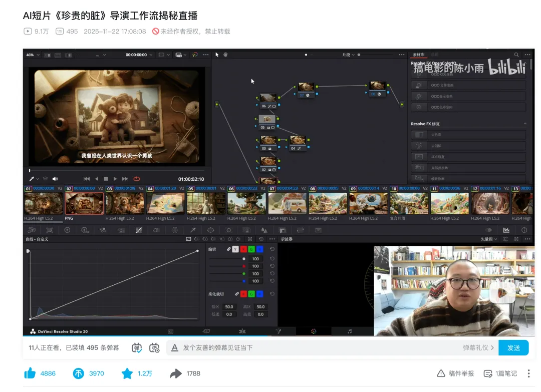Select the arrow pointer tool in node editor
Image resolution: width=541 pixels, height=392 pixels.
[x=217, y=55]
